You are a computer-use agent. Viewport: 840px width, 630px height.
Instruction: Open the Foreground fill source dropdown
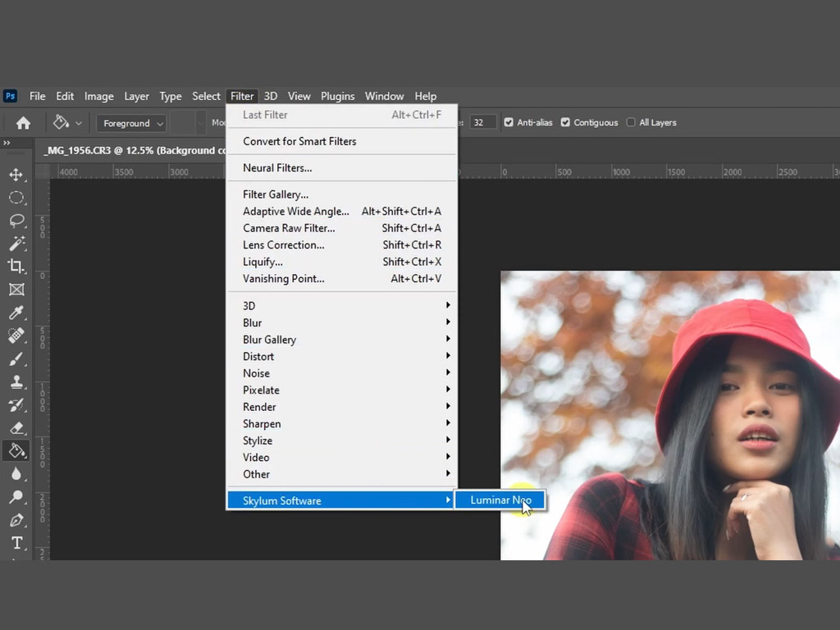pos(131,123)
